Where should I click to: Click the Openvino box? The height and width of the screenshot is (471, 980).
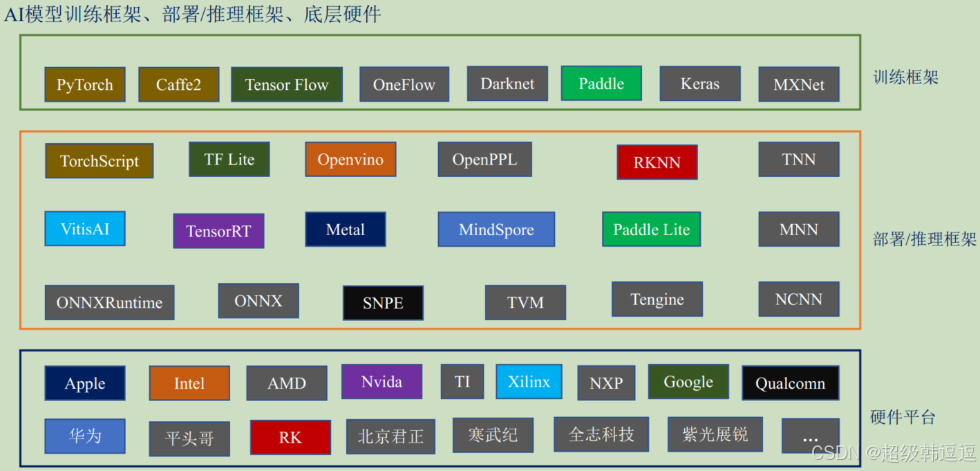click(350, 159)
